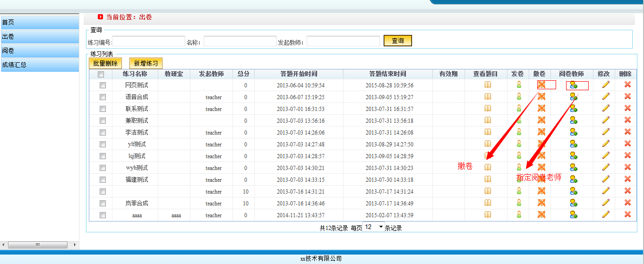The image size is (644, 264).
Task: Open records-per-page dropdown showing 12
Action: (x=373, y=227)
